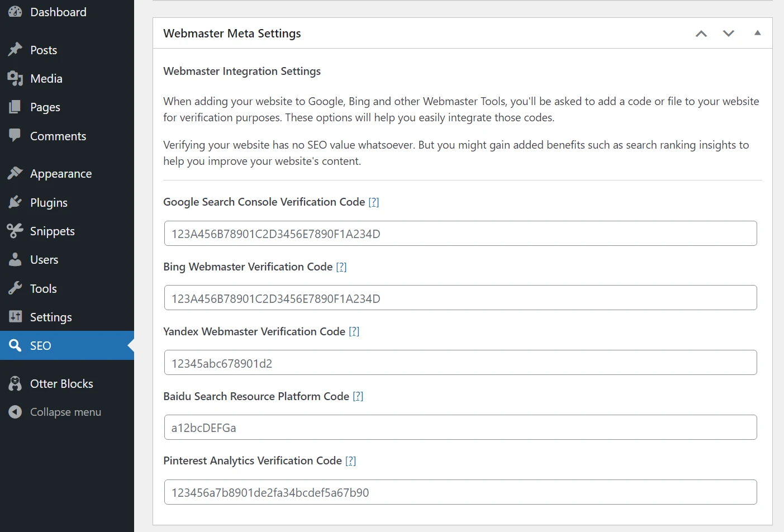Focus the Google Search Console code field
Viewport: 784px width, 532px height.
click(460, 234)
